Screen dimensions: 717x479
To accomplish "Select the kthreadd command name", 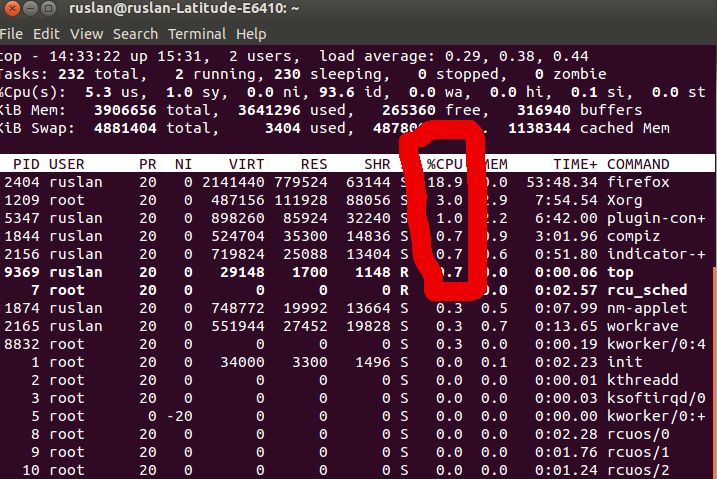I will (x=643, y=380).
